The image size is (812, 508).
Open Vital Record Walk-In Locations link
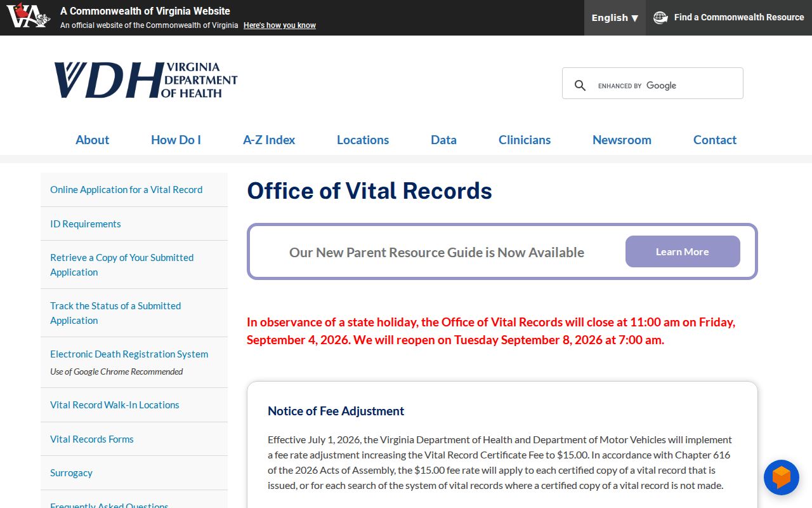click(x=115, y=404)
